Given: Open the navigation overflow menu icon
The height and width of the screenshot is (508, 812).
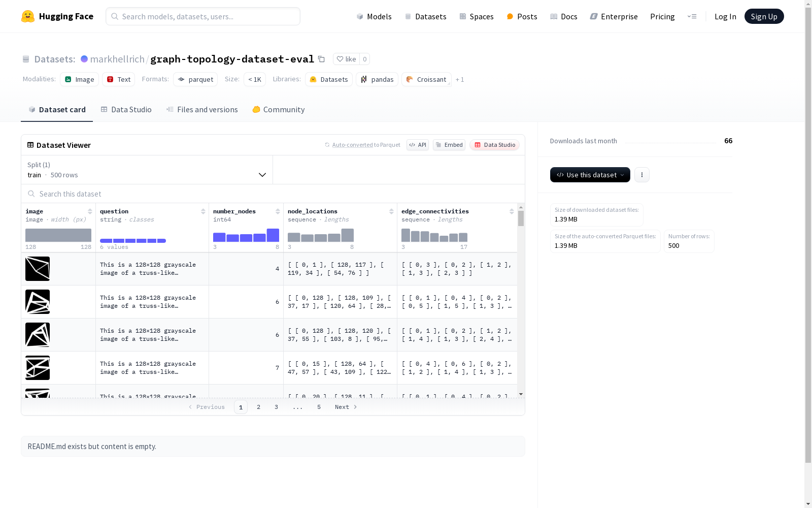Looking at the screenshot, I should [x=692, y=16].
